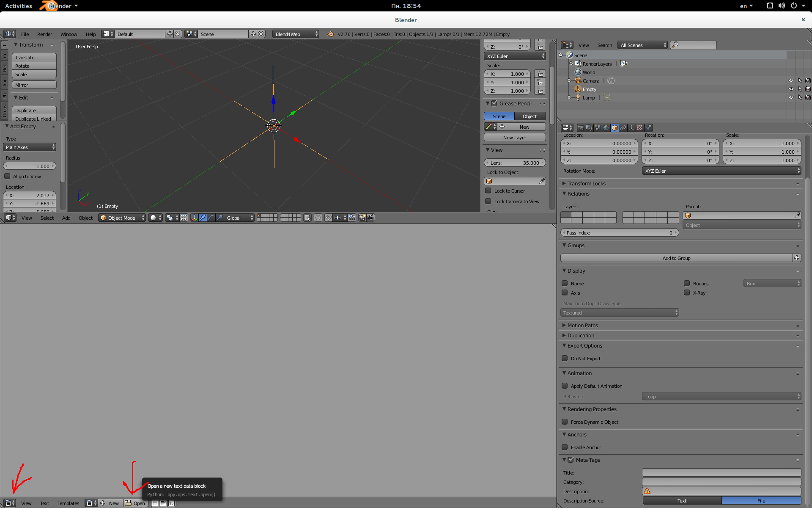Image resolution: width=812 pixels, height=508 pixels.
Task: Toggle the 3D manipulator axes icon
Action: [194, 218]
